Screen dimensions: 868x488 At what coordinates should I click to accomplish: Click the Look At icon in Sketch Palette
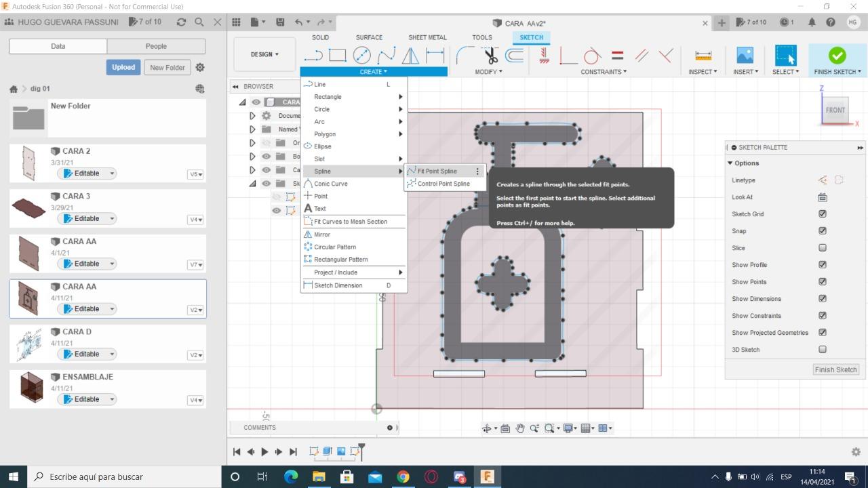click(823, 197)
